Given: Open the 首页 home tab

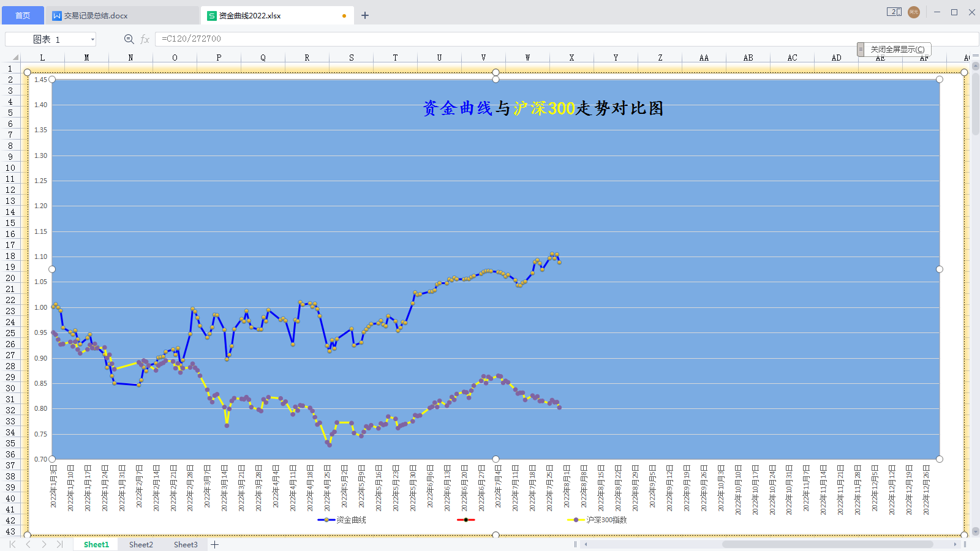Looking at the screenshot, I should [x=23, y=15].
